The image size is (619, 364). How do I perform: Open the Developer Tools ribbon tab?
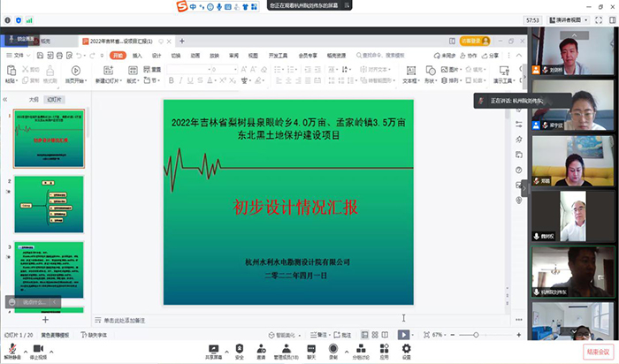(x=278, y=56)
